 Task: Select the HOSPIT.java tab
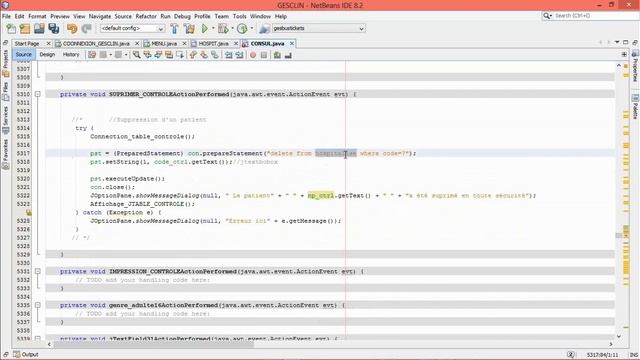[213, 43]
